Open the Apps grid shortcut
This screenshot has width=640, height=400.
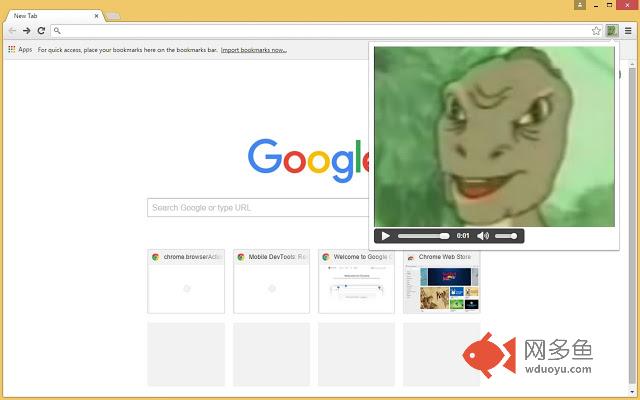coord(20,49)
